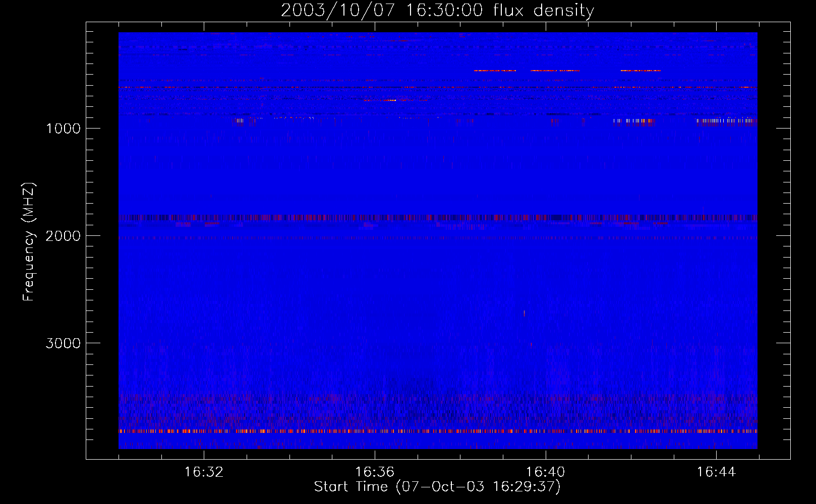This screenshot has height=504, width=816.
Task: Click the 'Start Time (07-Oct-03 16:29:37)' axis label
Action: [x=437, y=487]
